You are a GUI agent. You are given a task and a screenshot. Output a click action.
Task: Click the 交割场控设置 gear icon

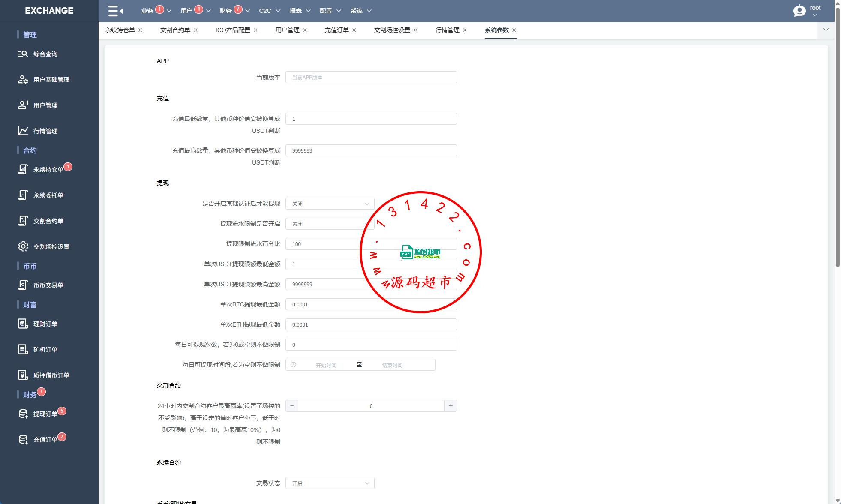[x=23, y=246]
